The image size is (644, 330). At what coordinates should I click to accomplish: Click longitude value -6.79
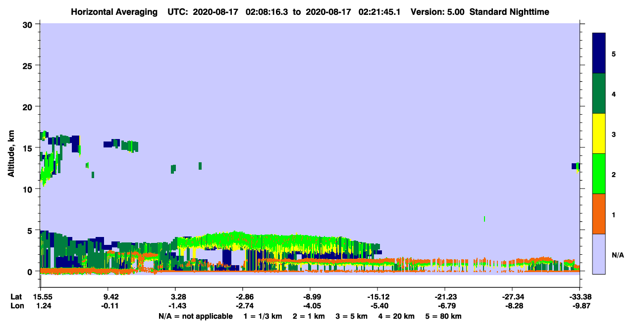pos(447,306)
